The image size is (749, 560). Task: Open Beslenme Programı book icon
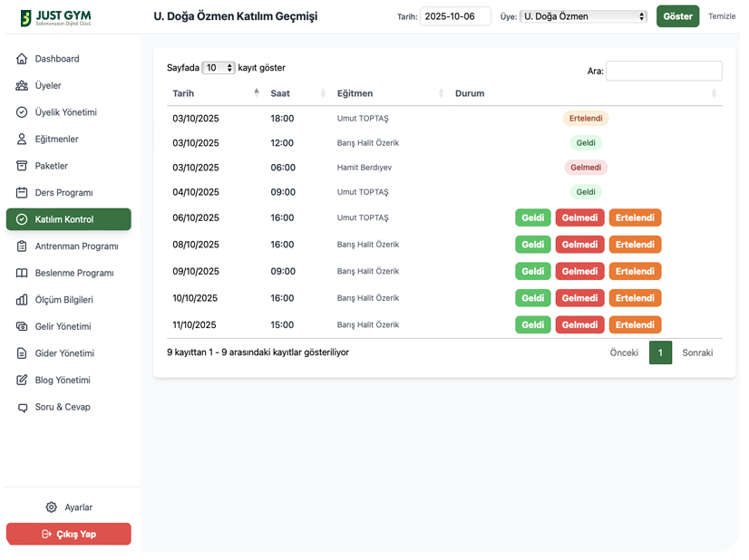22,274
